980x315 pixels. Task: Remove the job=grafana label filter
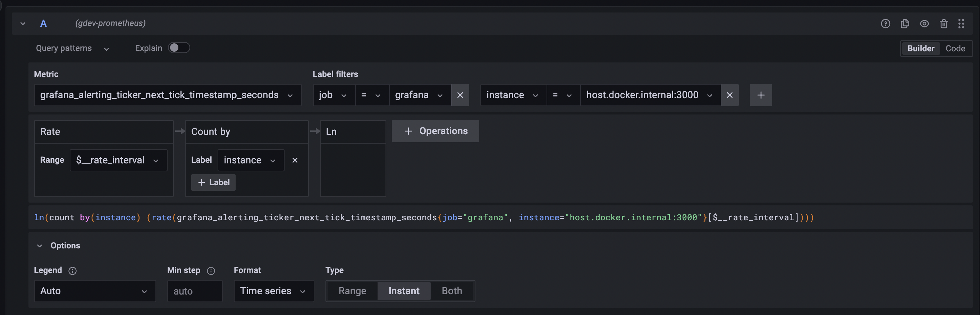click(x=460, y=95)
